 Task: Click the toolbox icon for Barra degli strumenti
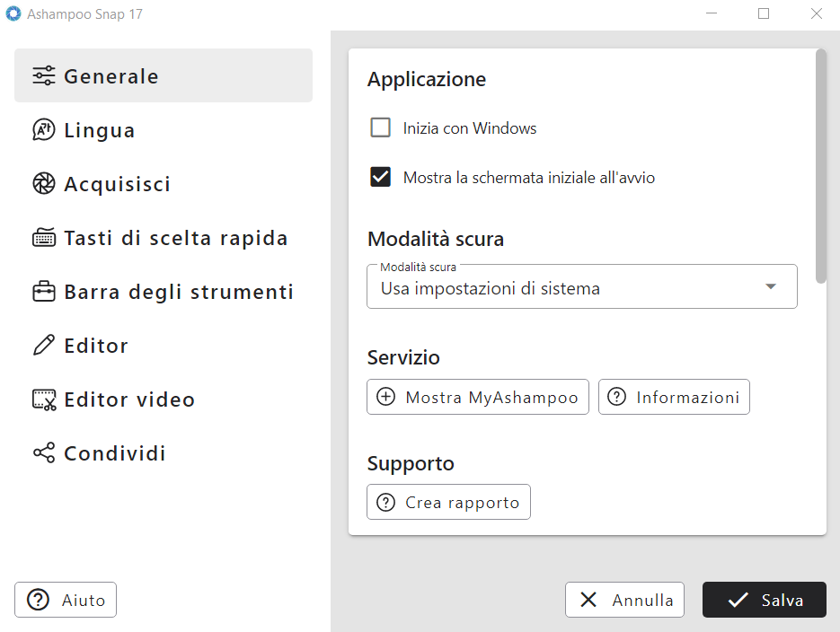pyautogui.click(x=43, y=292)
